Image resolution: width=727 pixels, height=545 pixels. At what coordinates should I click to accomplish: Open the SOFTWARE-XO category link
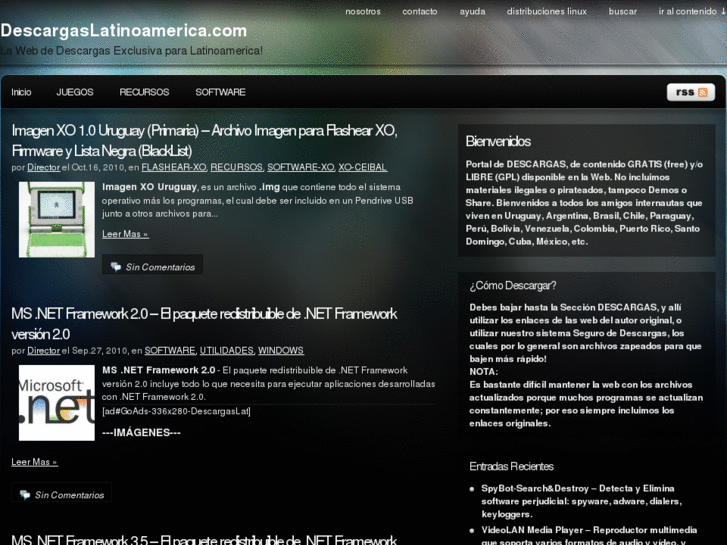pyautogui.click(x=301, y=167)
